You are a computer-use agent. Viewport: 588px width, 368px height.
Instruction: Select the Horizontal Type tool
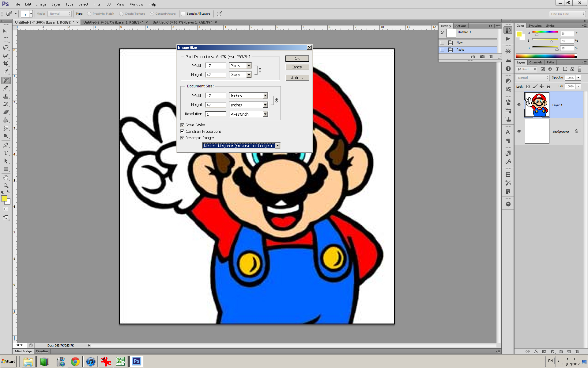[6, 153]
